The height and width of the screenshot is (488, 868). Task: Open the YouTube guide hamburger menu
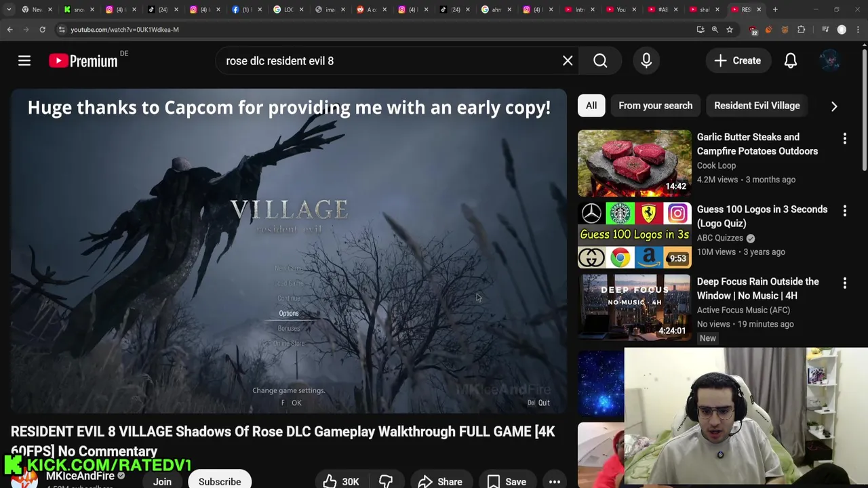pyautogui.click(x=24, y=61)
